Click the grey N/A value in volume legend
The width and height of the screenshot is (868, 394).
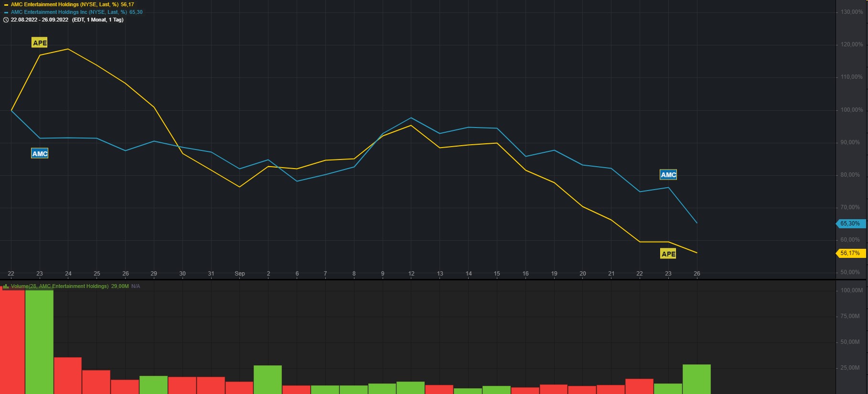(136, 287)
